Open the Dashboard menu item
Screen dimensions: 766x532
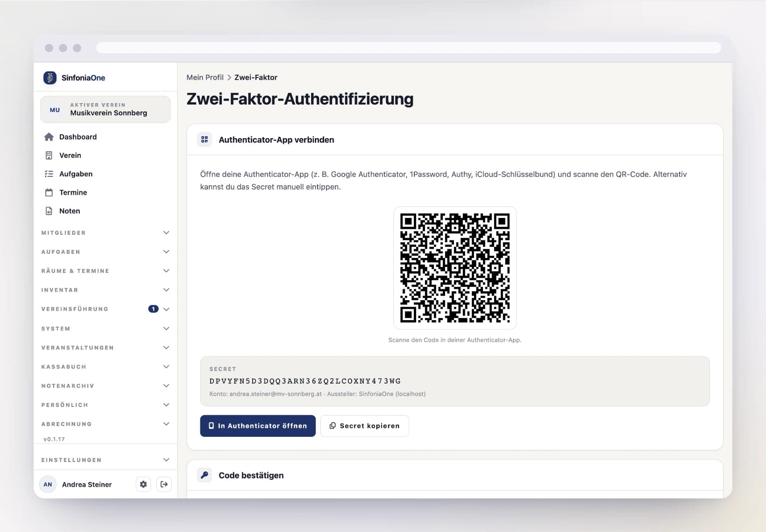pos(106,137)
